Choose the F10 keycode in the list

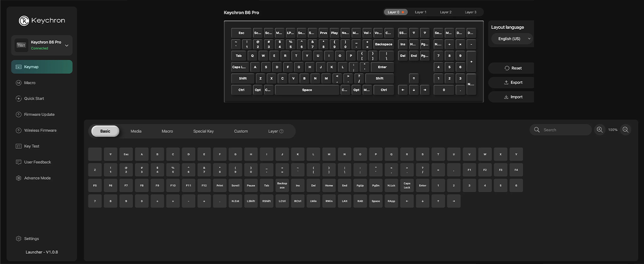173,186
